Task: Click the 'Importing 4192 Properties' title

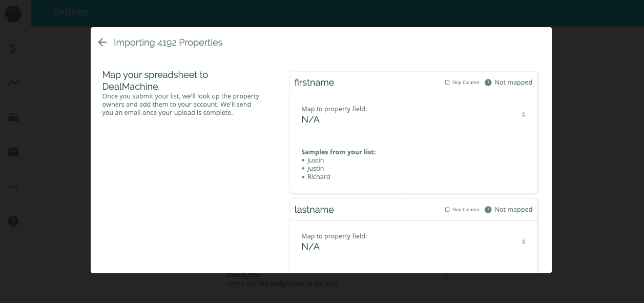Action: coord(168,43)
